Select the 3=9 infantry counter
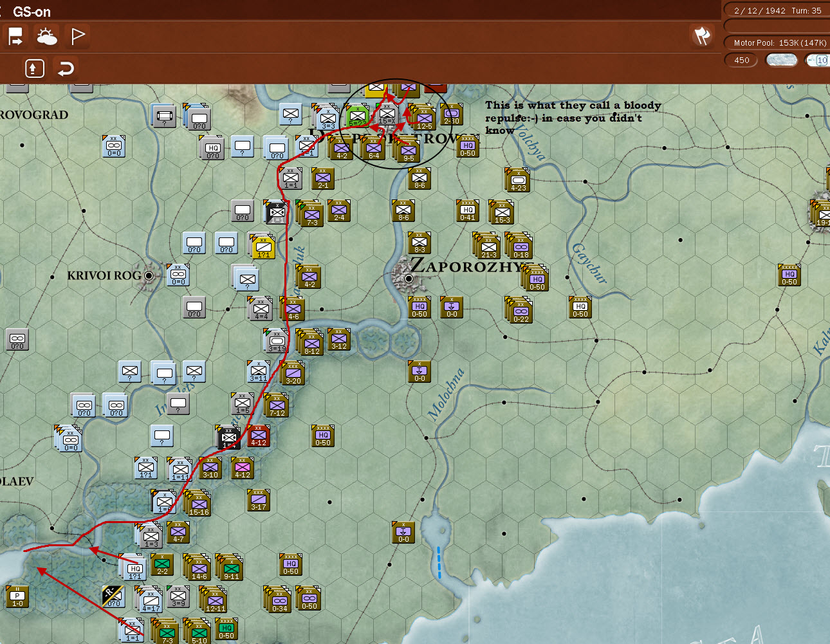The width and height of the screenshot is (830, 644). pyautogui.click(x=178, y=596)
